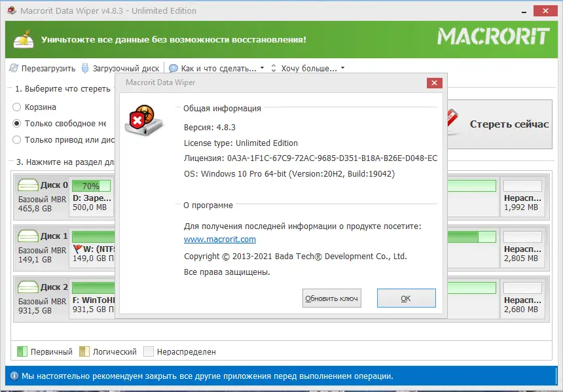Open Как и что сделать menu
This screenshot has height=392, width=563.
click(x=217, y=68)
